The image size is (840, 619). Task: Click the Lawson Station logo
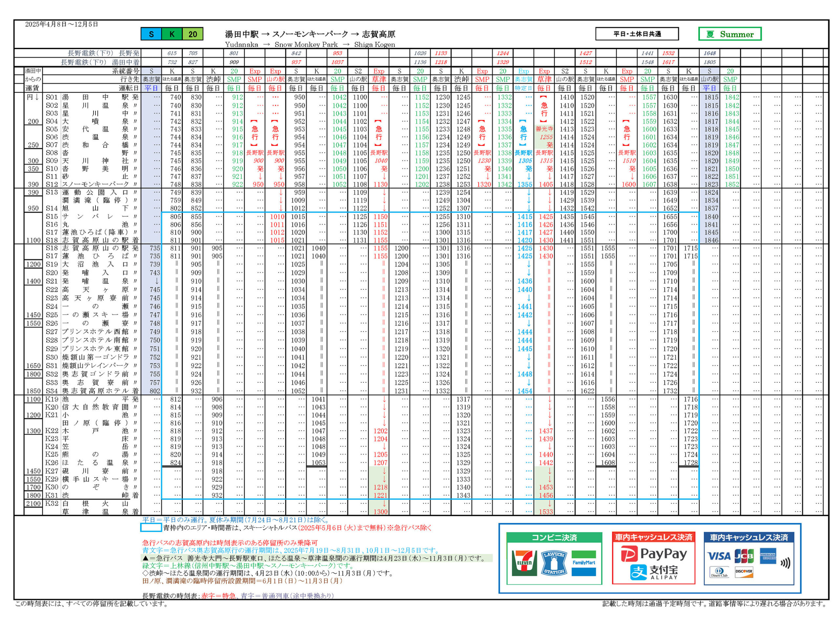click(x=554, y=563)
